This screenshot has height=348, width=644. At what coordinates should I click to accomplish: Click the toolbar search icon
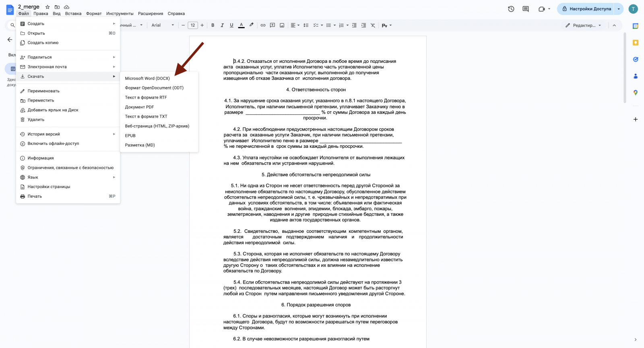point(12,25)
